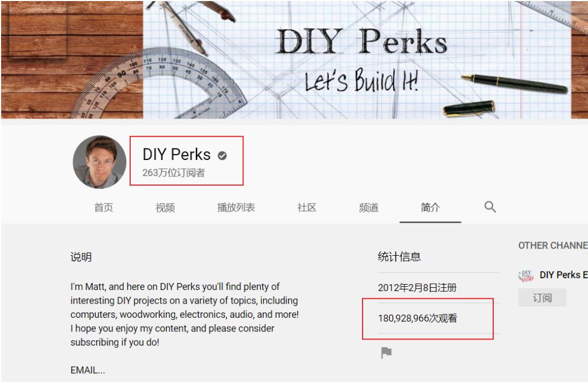Select the 频道 tab

point(369,207)
